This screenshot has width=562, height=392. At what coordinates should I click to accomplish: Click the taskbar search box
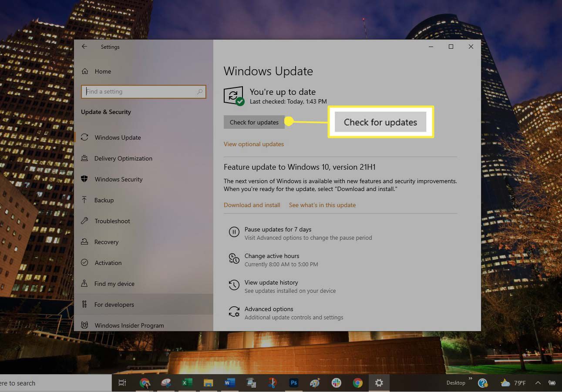coord(56,383)
